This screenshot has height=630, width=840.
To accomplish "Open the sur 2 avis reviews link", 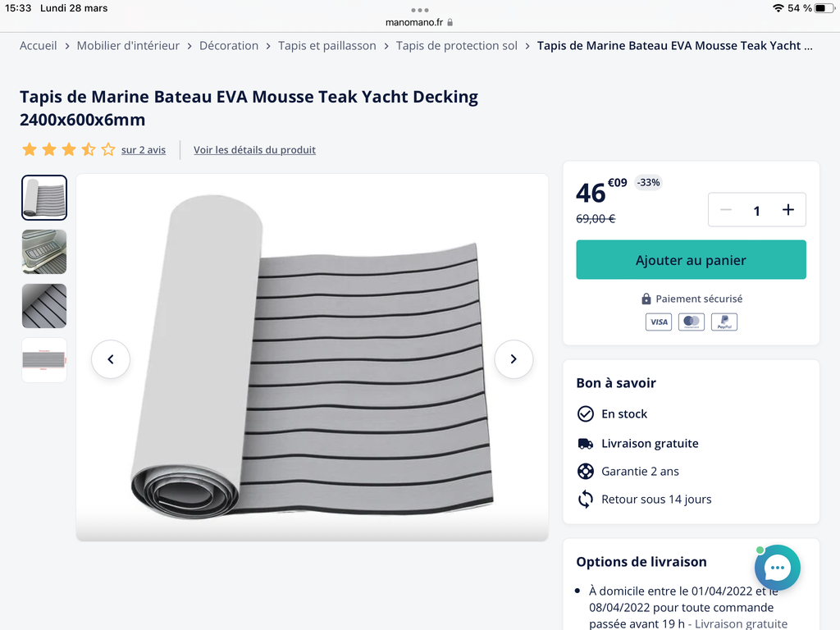I will tap(144, 150).
